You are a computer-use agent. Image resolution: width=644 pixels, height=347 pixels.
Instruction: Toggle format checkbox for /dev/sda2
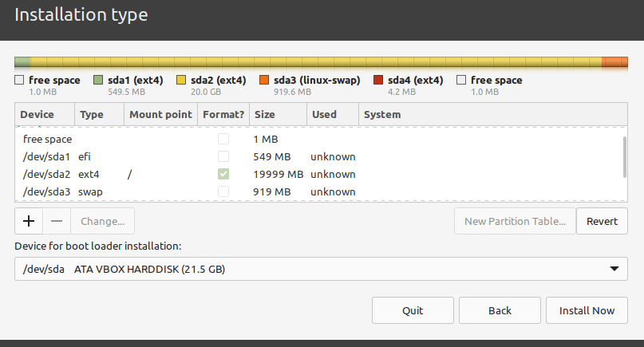pos(223,174)
